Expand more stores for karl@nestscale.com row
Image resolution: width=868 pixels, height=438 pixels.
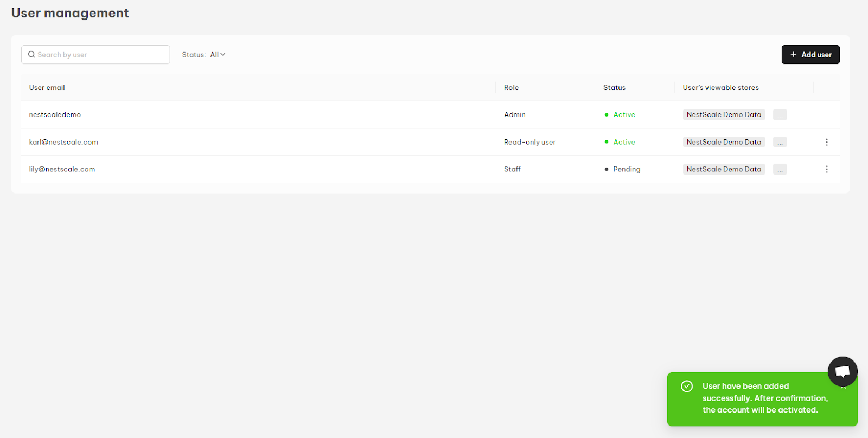point(780,142)
